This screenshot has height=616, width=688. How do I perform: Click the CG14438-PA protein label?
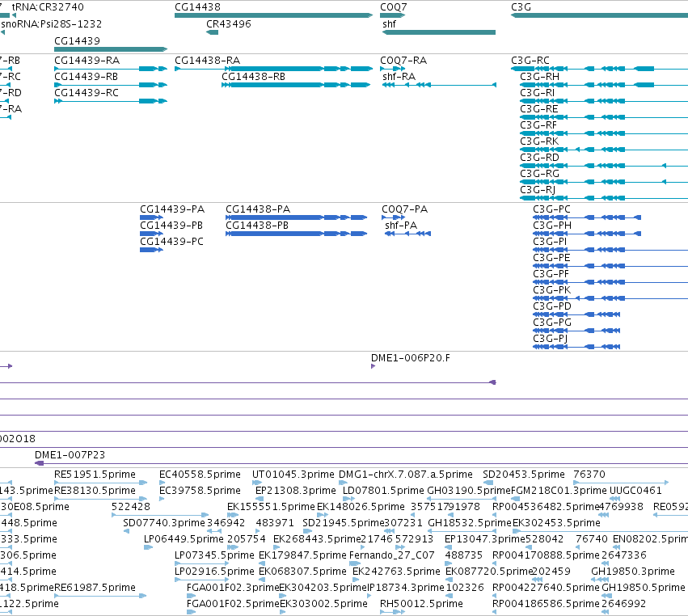258,209
